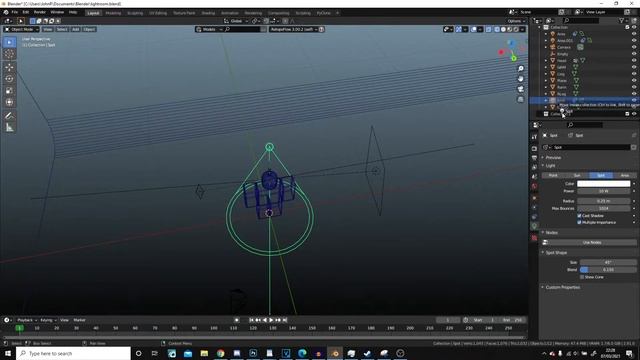Select the Rotate tool

pyautogui.click(x=9, y=79)
